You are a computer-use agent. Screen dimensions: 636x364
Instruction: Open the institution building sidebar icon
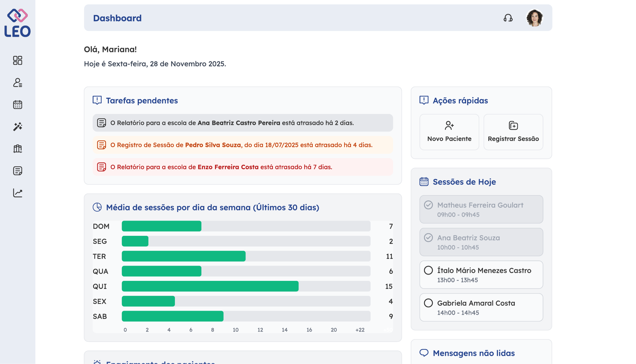[x=18, y=149]
